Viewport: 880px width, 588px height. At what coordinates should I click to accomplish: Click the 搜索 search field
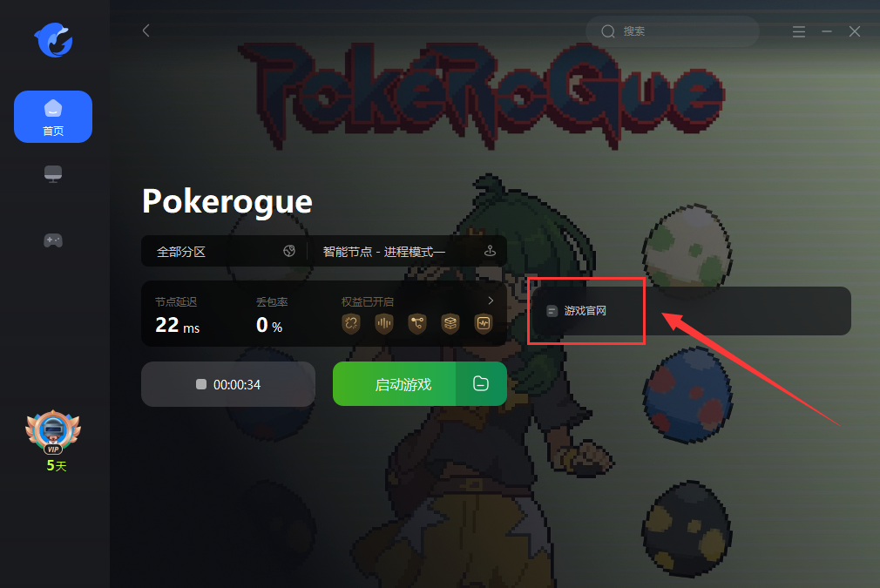(x=673, y=31)
